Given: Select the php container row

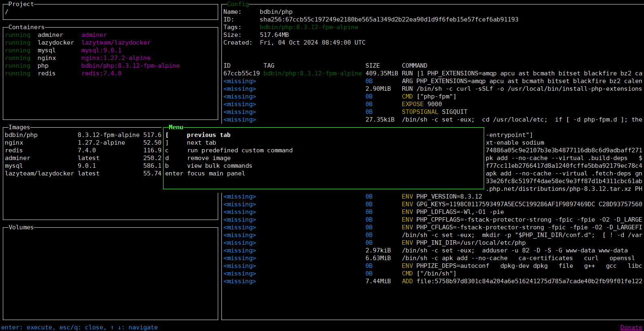Looking at the screenshot, I should [110, 66].
